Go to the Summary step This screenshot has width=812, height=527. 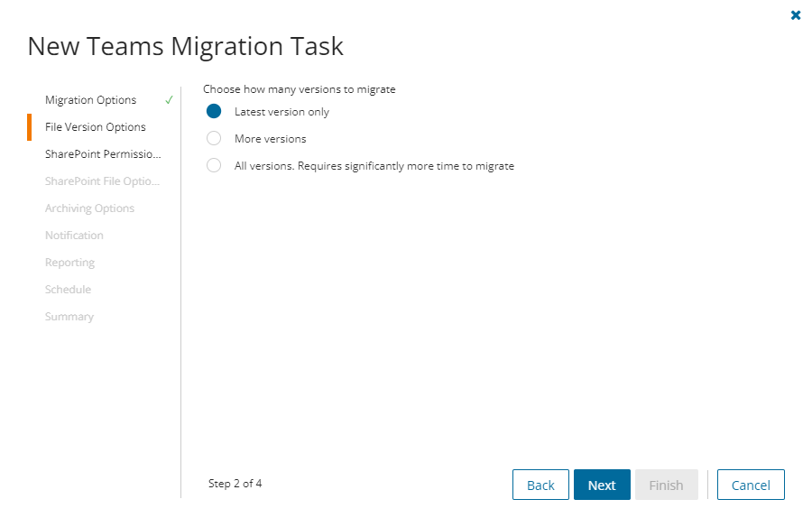(69, 317)
